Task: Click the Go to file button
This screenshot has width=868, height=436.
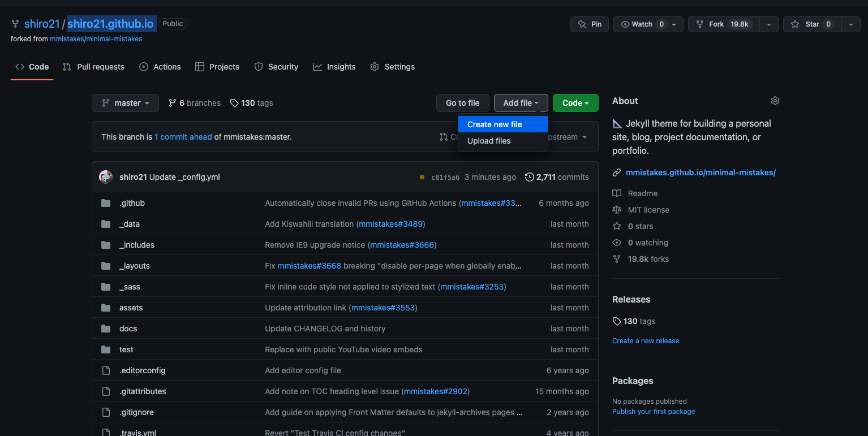Action: [462, 103]
